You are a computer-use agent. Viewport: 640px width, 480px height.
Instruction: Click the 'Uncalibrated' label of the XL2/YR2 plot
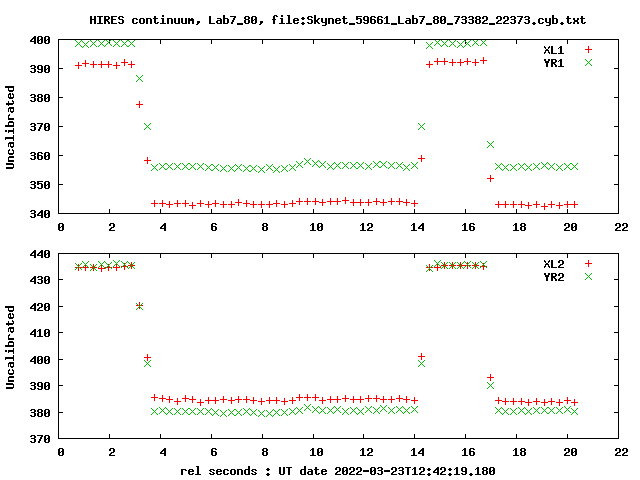click(10, 347)
